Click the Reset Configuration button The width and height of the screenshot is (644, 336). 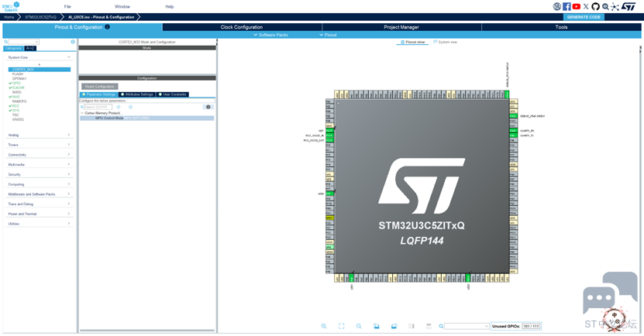[x=100, y=87]
